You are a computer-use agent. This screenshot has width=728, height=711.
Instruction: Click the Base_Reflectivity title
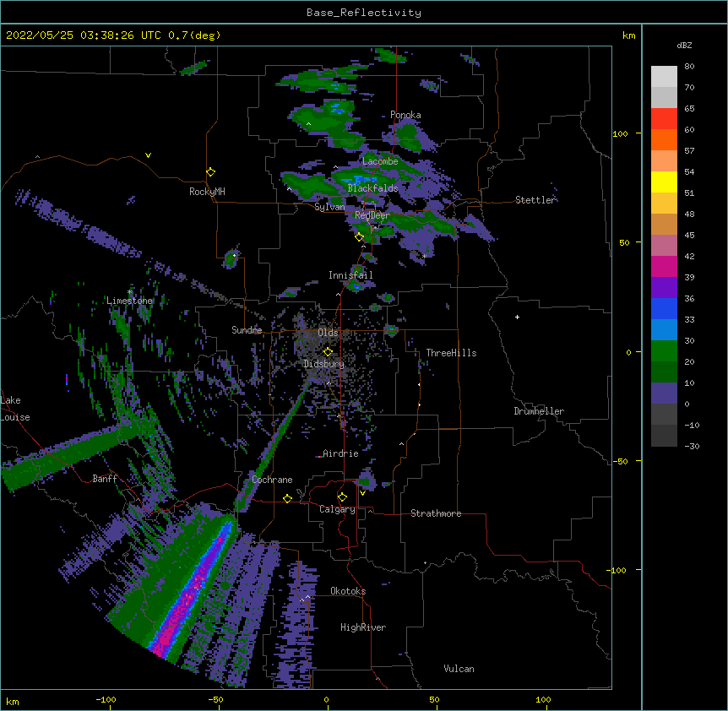[364, 13]
